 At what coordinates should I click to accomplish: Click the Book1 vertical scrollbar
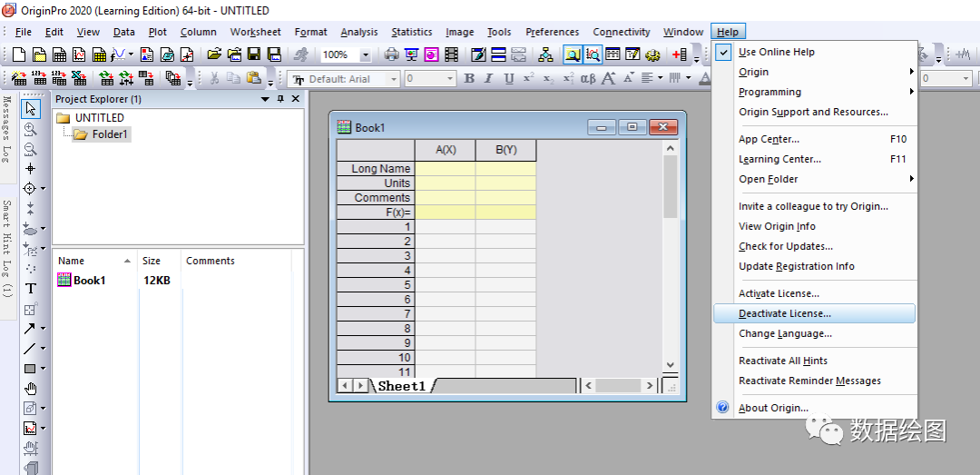pos(670,257)
